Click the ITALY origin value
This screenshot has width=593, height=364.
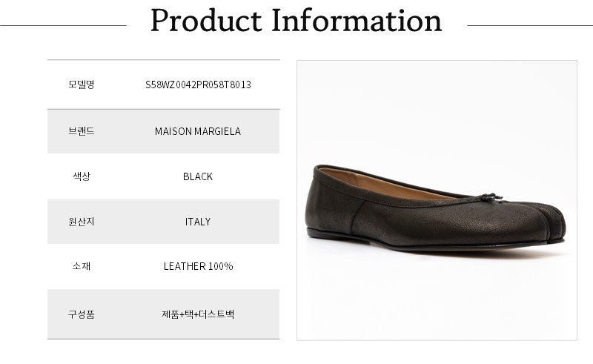click(198, 222)
